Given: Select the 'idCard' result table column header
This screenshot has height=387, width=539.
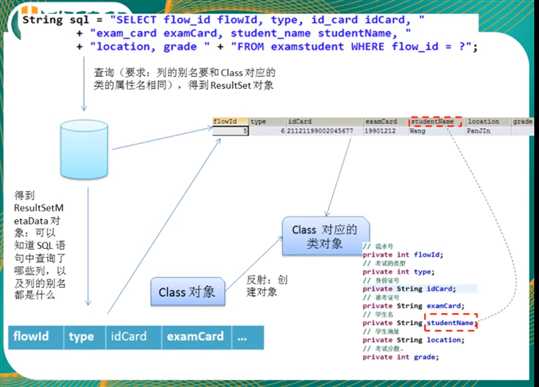Looking at the screenshot, I should coord(325,121).
